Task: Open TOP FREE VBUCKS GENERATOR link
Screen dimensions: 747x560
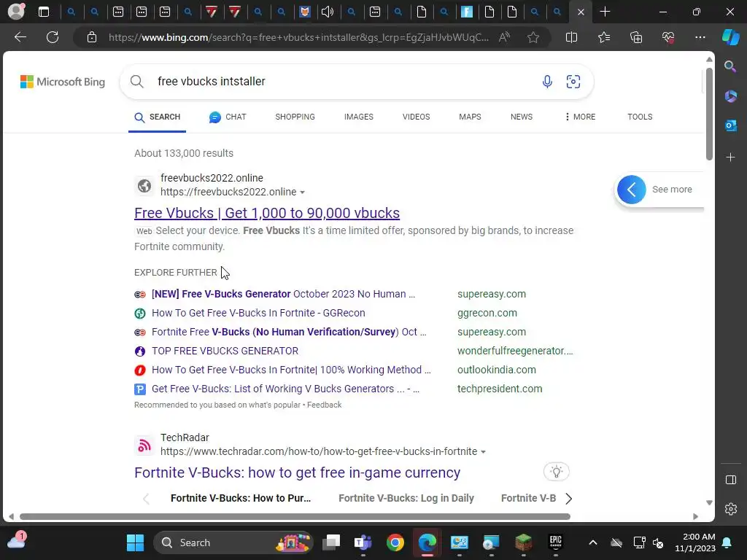Action: coord(225,351)
